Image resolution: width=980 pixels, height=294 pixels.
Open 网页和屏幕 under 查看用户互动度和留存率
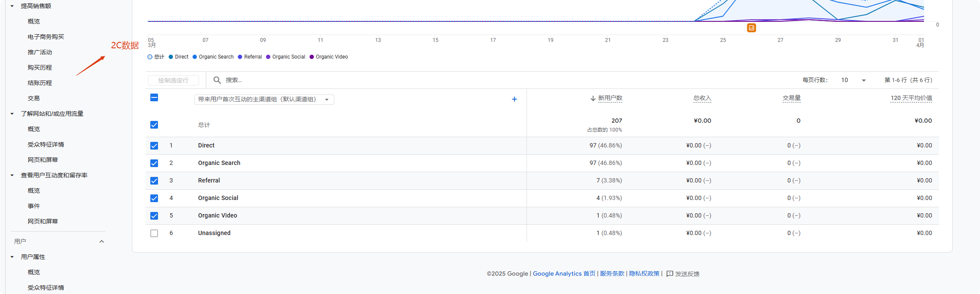pyautogui.click(x=43, y=221)
